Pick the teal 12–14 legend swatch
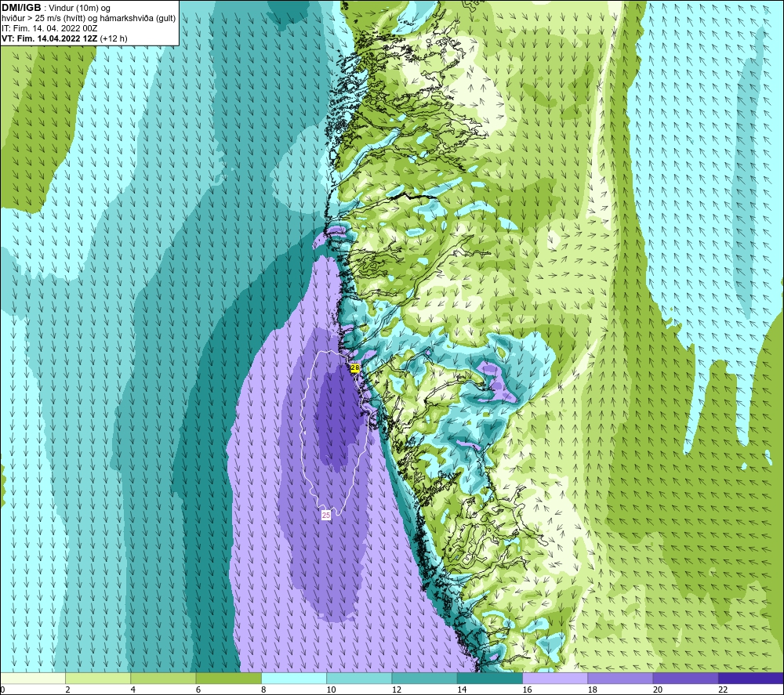784x695 pixels. tap(424, 678)
